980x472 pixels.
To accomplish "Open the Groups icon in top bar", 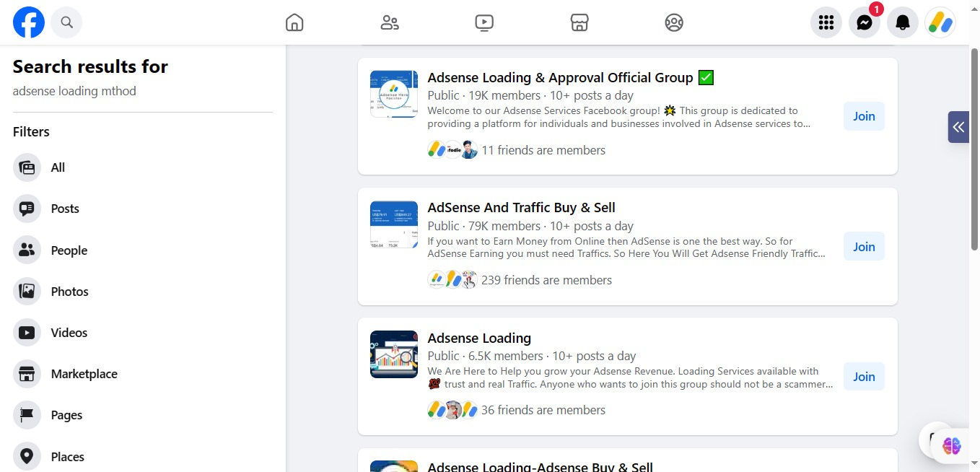I will [674, 23].
